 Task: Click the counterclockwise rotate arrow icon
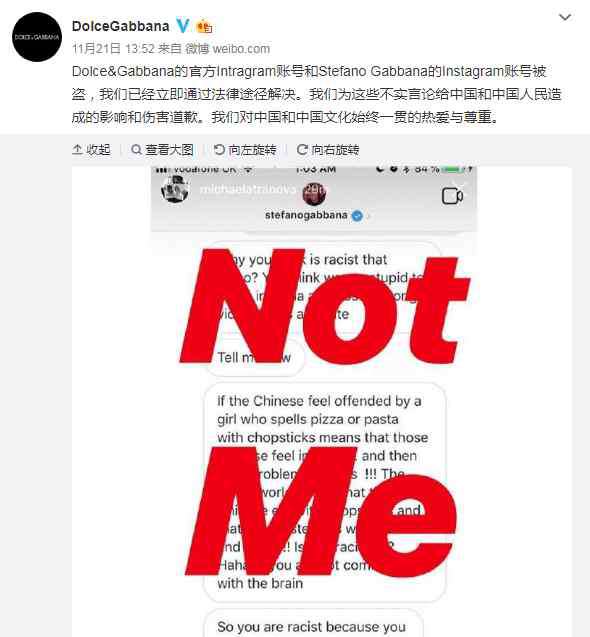tap(219, 150)
